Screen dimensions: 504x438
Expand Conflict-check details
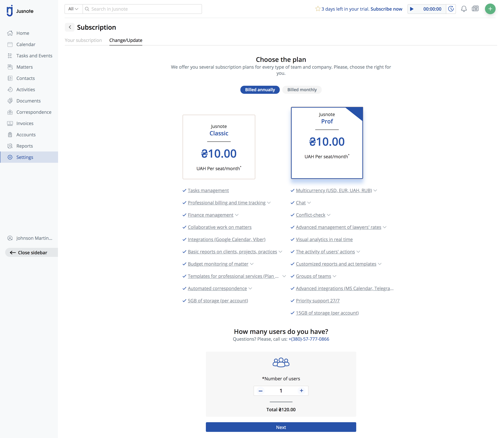tap(329, 215)
